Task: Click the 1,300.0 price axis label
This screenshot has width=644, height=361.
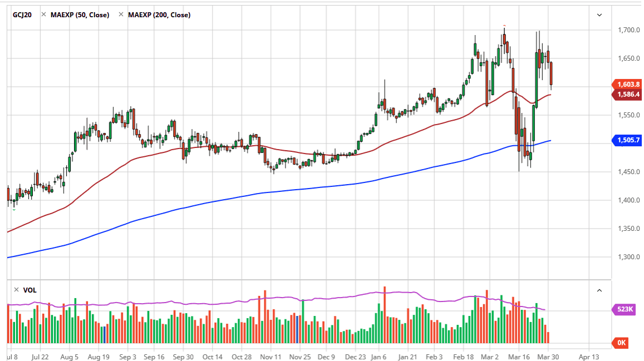Action: click(629, 257)
